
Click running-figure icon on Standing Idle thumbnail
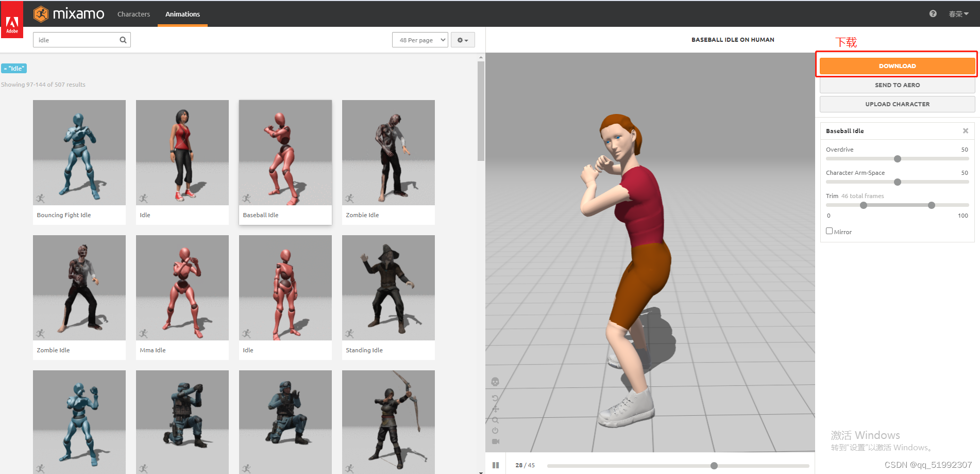349,333
